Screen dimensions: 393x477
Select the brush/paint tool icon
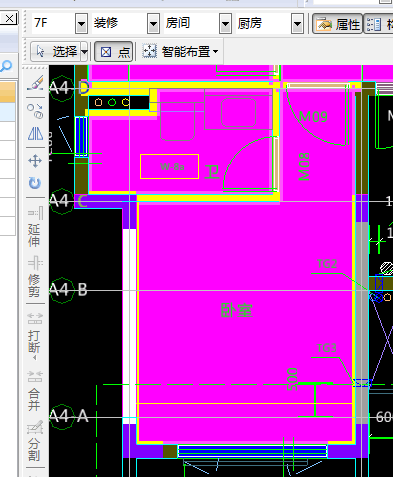[35, 83]
